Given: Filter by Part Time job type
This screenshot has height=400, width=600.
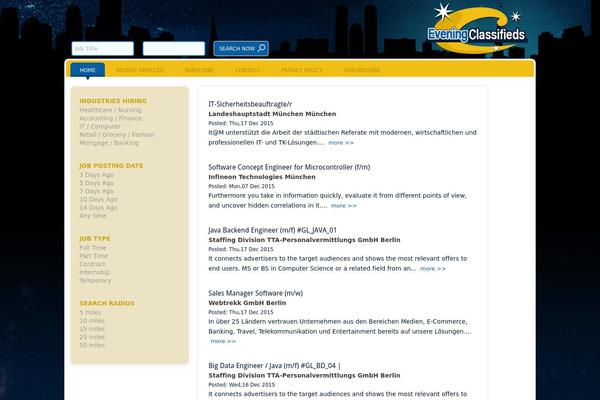Looking at the screenshot, I should [93, 256].
